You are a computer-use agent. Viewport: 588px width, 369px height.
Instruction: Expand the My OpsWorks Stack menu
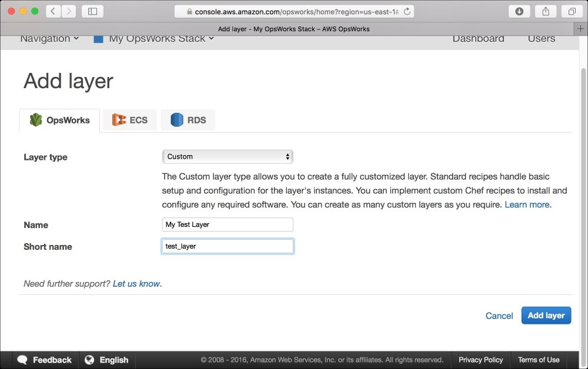tap(161, 39)
